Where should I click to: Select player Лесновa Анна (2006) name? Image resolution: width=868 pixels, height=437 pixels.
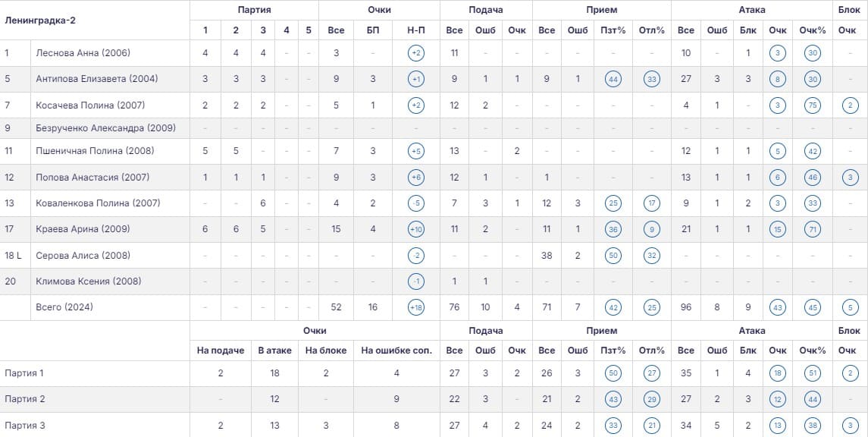pos(83,53)
